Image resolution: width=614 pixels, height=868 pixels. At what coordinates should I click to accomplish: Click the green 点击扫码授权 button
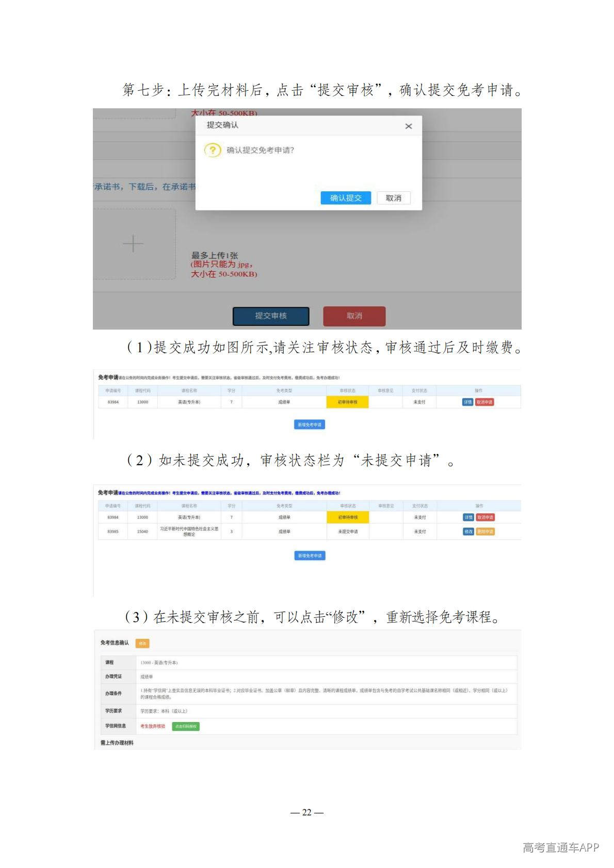(186, 726)
